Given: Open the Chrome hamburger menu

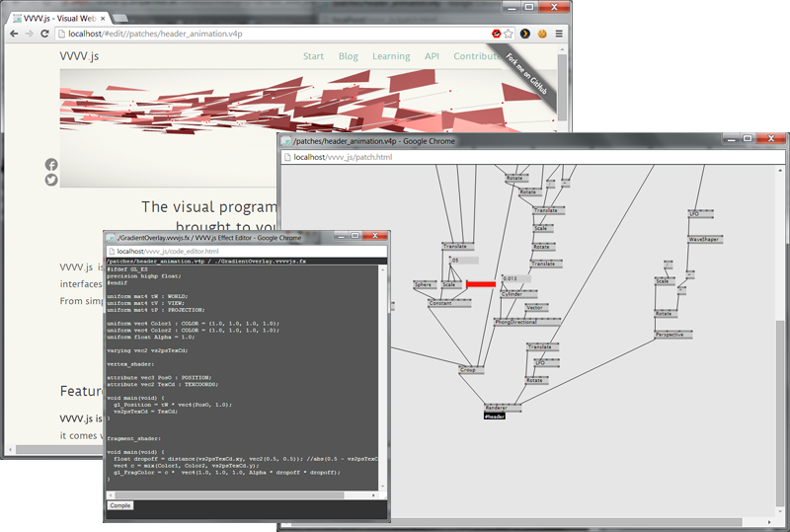Looking at the screenshot, I should pyautogui.click(x=559, y=34).
